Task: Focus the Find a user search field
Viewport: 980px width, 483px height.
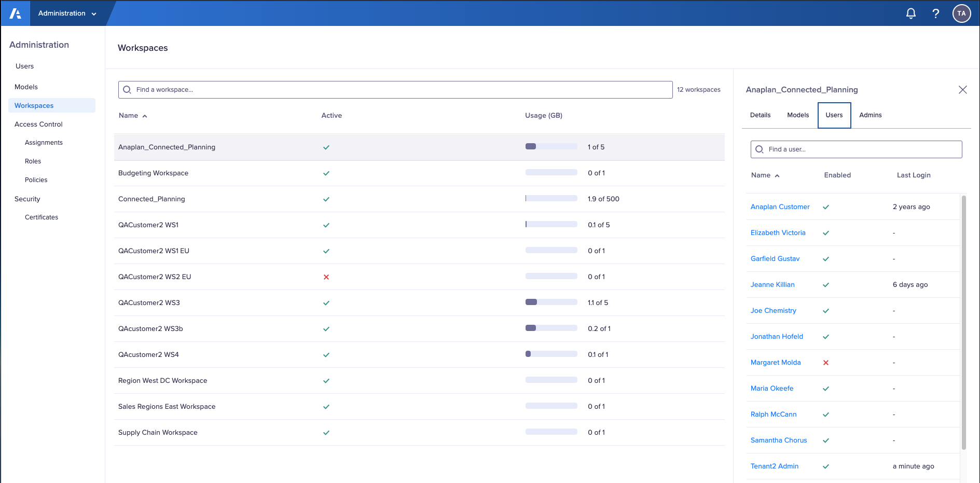Action: click(x=856, y=149)
